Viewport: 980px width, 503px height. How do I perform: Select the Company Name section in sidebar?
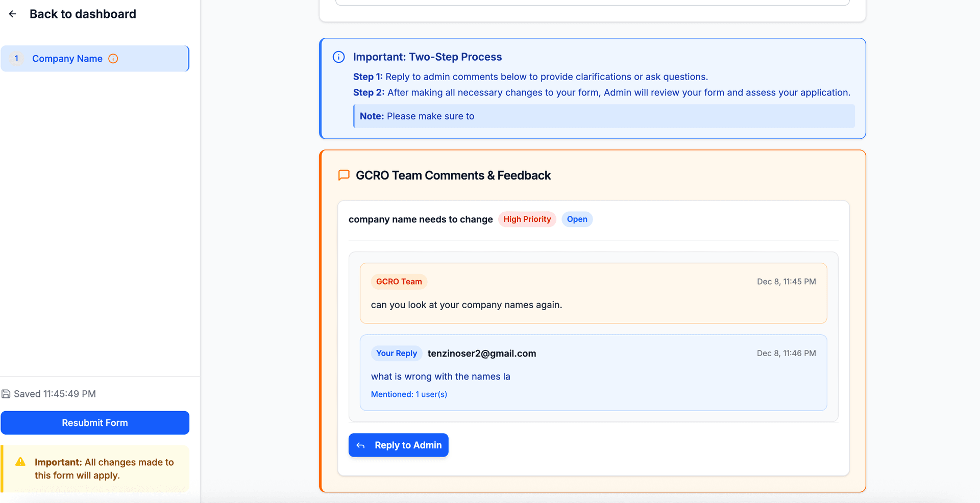(x=67, y=58)
